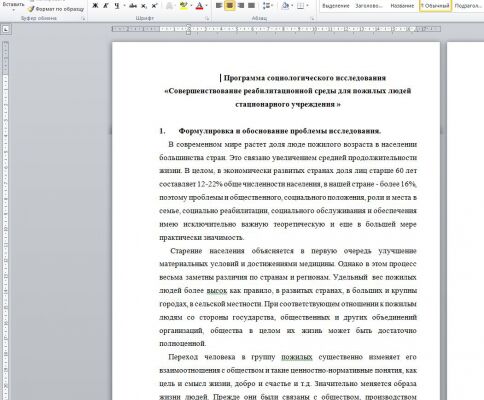Click Формат по образцу format painter

click(56, 9)
